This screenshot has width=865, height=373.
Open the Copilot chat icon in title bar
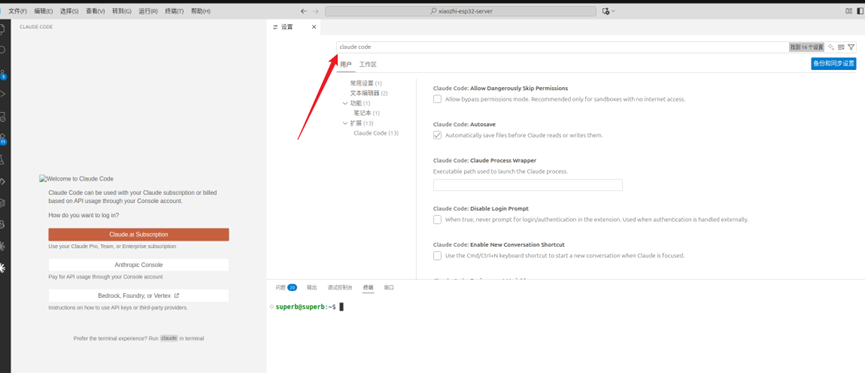[x=606, y=11]
